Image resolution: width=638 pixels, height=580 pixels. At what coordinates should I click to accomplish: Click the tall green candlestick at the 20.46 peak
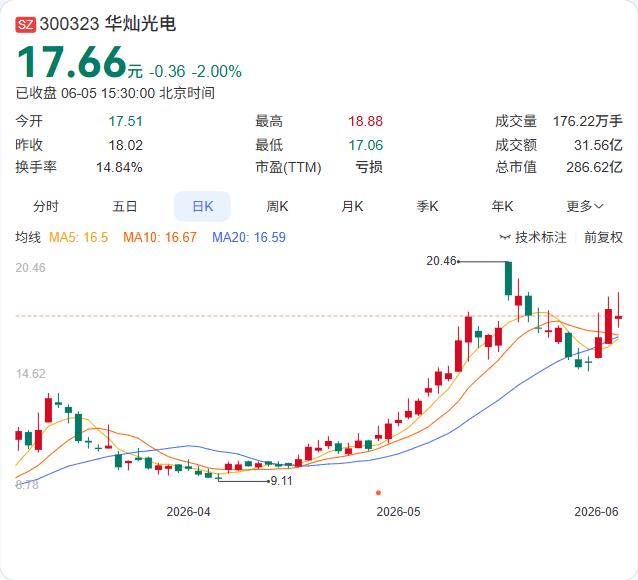[508, 279]
